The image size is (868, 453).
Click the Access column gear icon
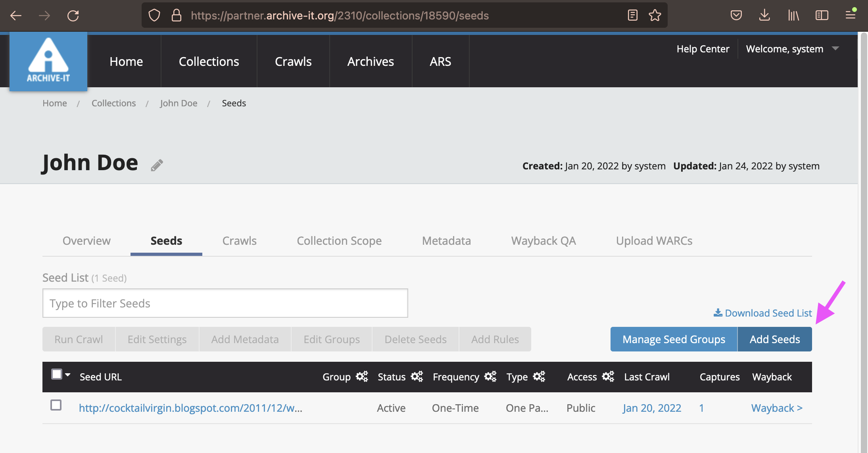[608, 376]
